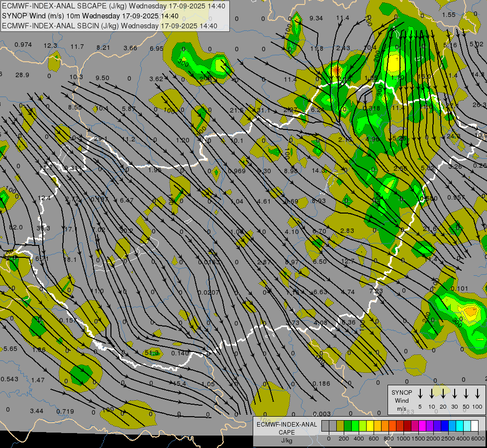Viewport: 487px width, 448px height.
Task: Select the dark blue CAPE legend swatch
Action: point(445,426)
